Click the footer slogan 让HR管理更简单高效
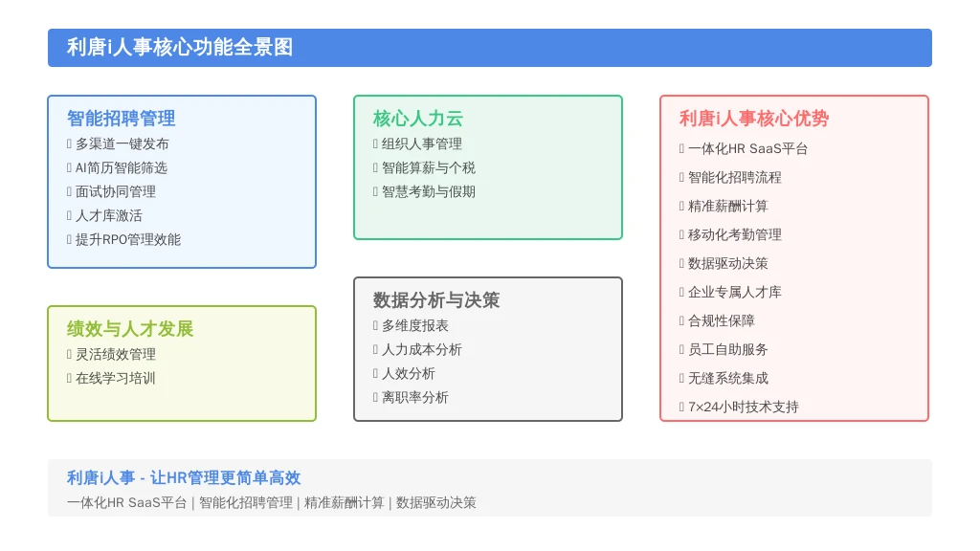Viewport: 980px width, 551px height. click(226, 478)
